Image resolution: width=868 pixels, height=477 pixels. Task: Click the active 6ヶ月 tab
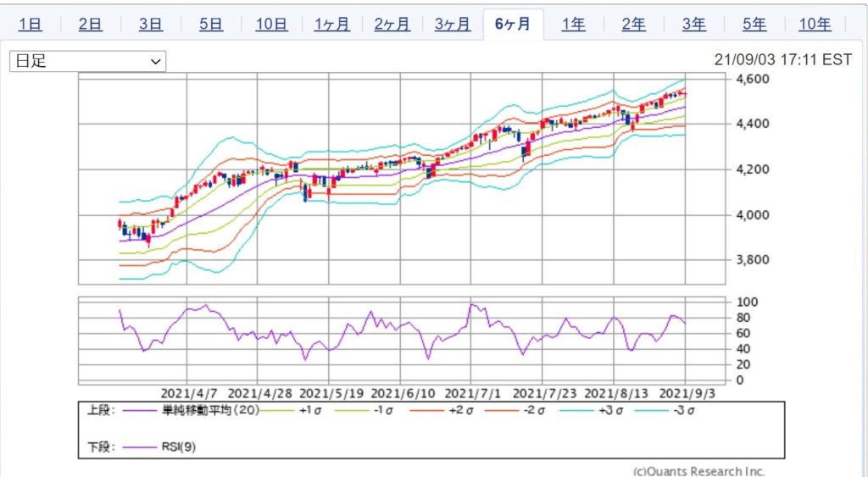click(513, 24)
